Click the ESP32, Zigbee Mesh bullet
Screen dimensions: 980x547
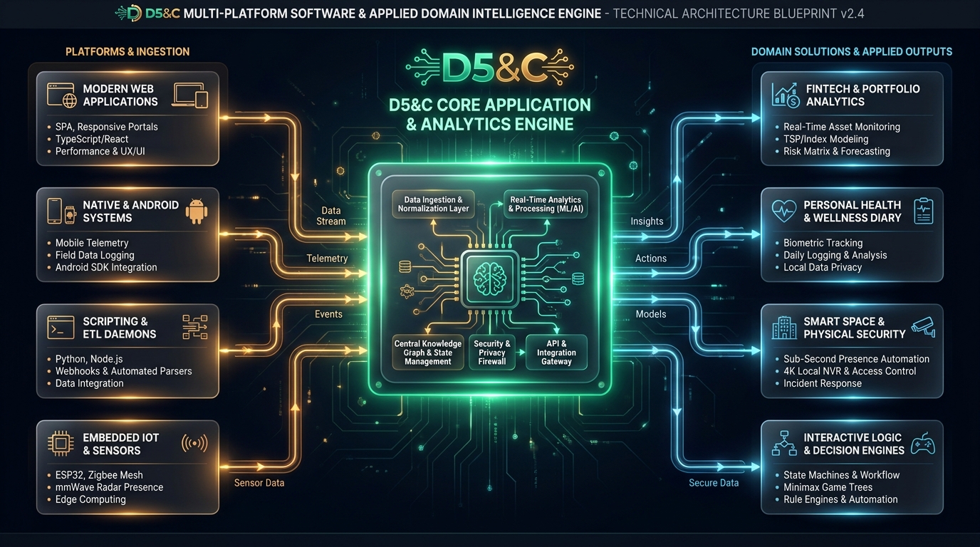coord(99,475)
